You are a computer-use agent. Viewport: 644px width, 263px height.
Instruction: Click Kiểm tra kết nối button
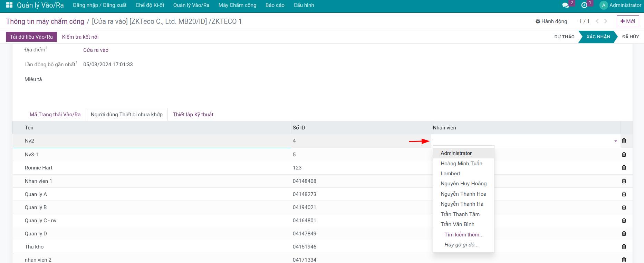(x=80, y=37)
